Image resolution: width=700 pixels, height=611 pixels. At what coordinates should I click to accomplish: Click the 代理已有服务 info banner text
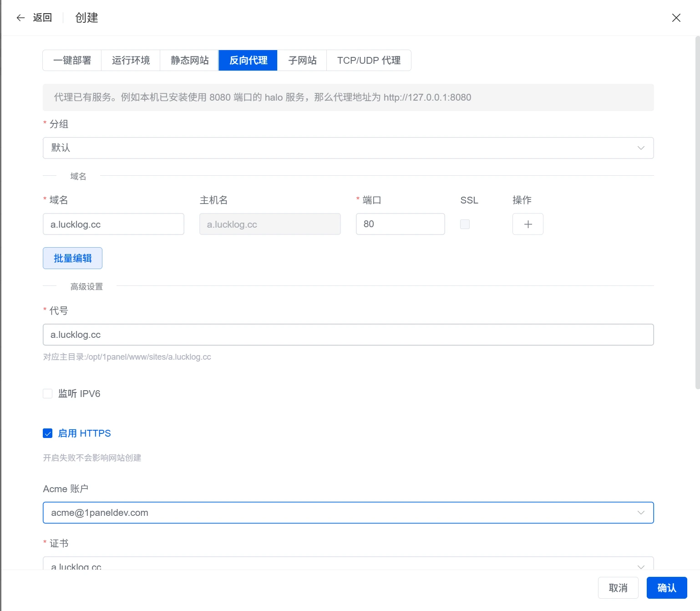click(x=263, y=97)
